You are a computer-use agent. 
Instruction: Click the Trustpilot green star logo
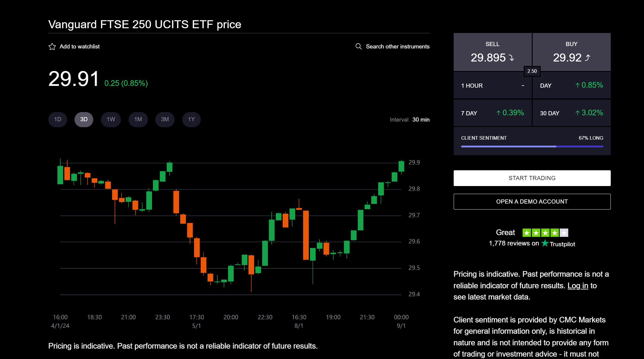pyautogui.click(x=545, y=243)
